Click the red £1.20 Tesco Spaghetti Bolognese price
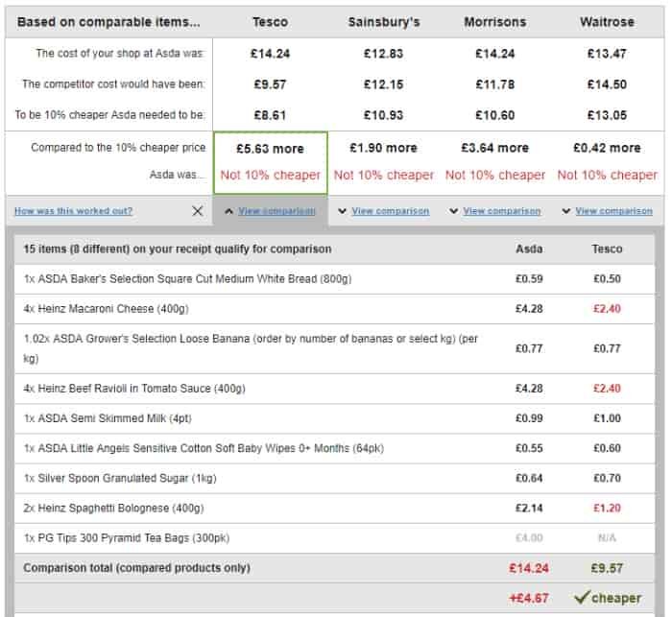This screenshot has width=672, height=617. click(607, 509)
